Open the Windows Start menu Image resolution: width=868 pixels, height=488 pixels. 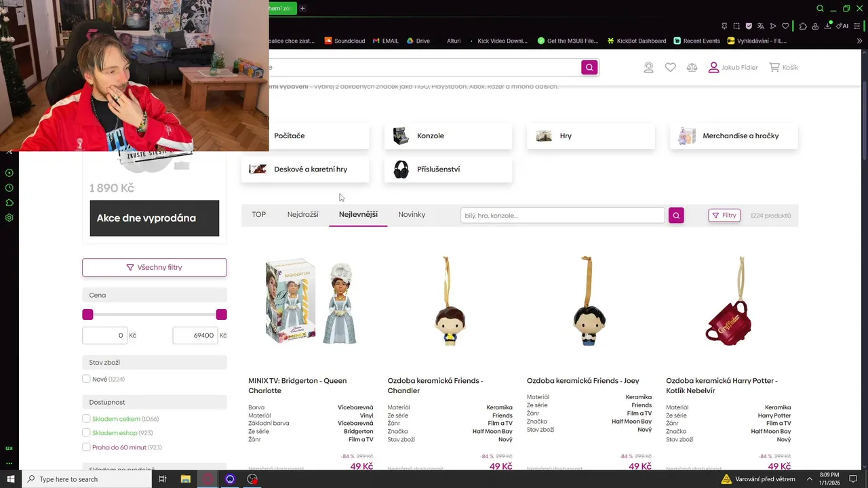pos(10,479)
